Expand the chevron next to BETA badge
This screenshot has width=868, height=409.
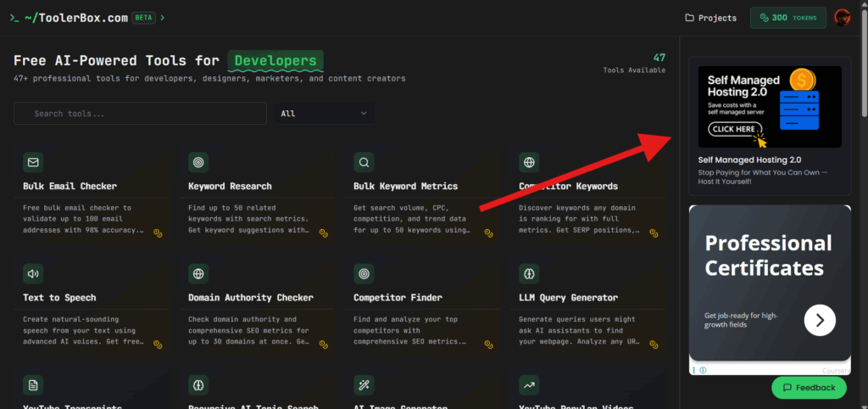coord(163,17)
